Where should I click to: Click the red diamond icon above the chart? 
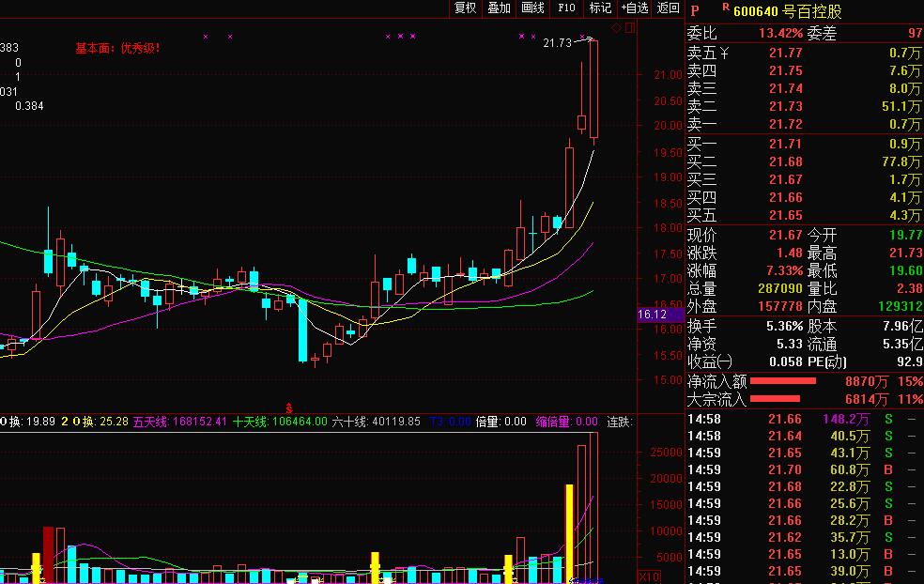pyautogui.click(x=616, y=27)
